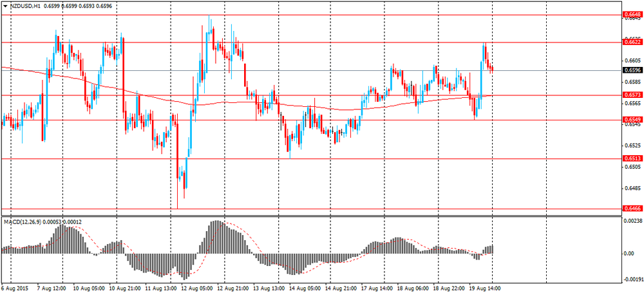Click the -0.00191 MACD scale value
This screenshot has width=644, height=293.
tap(631, 279)
